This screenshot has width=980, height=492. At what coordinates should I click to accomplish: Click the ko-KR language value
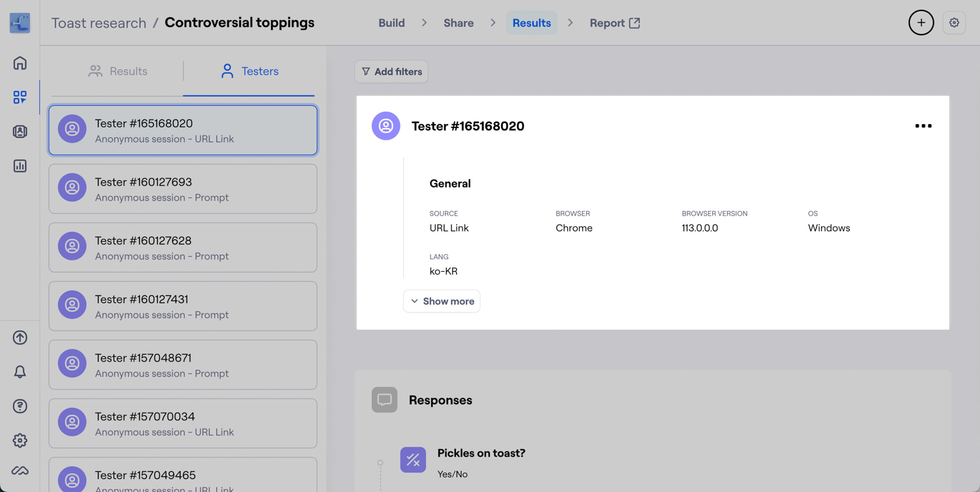click(444, 271)
